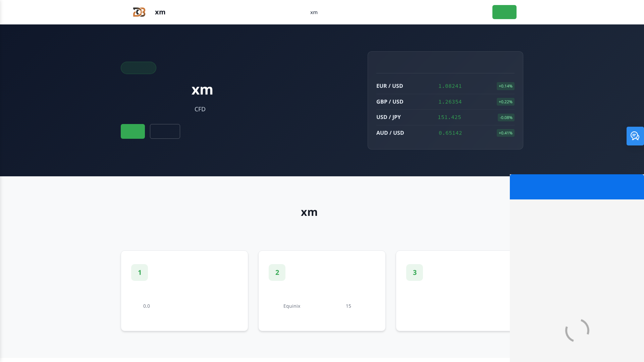Click the loading spinner in the chat panel
This screenshot has width=644, height=362.
pos(577,330)
